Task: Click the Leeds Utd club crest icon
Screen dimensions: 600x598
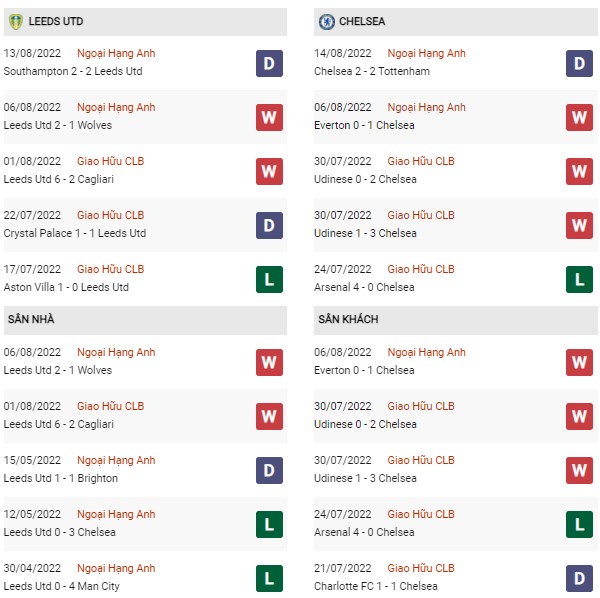Action: 16,21
